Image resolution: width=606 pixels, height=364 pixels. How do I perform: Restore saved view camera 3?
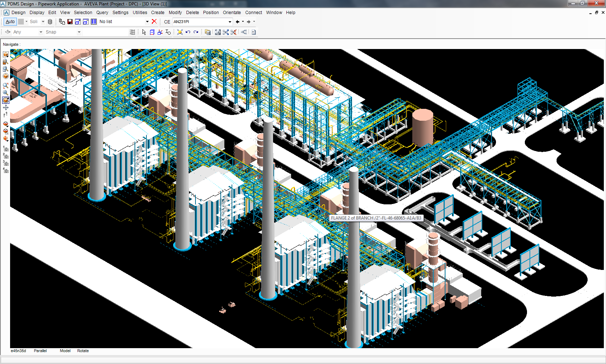point(6,163)
